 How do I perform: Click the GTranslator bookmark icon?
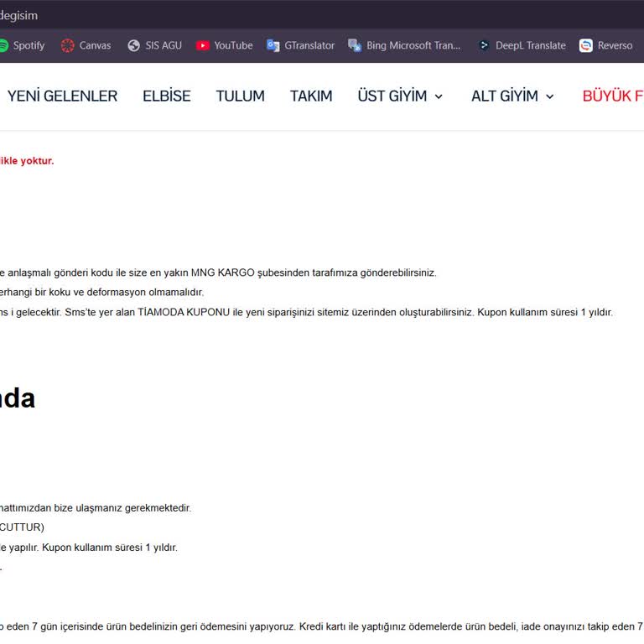point(273,45)
